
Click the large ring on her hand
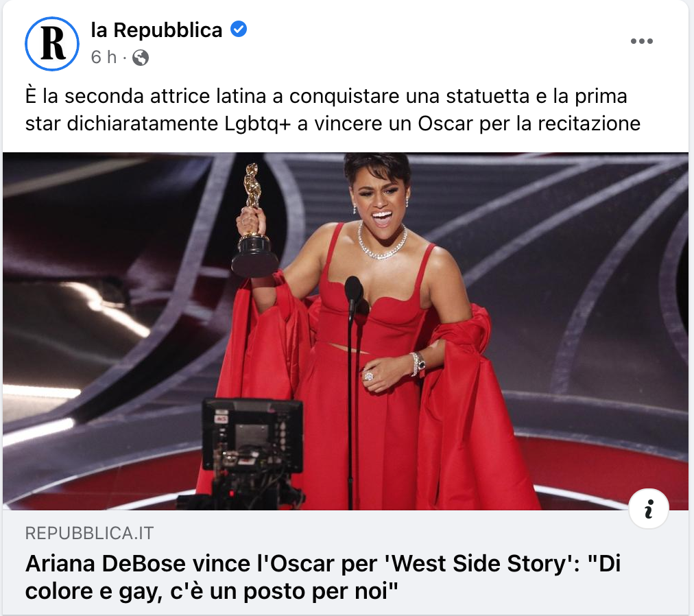pyautogui.click(x=368, y=377)
